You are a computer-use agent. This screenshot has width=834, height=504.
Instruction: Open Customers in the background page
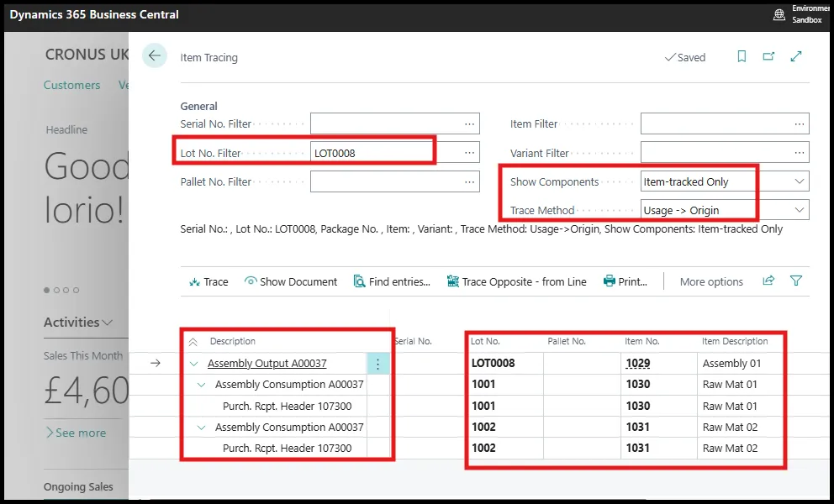[71, 85]
